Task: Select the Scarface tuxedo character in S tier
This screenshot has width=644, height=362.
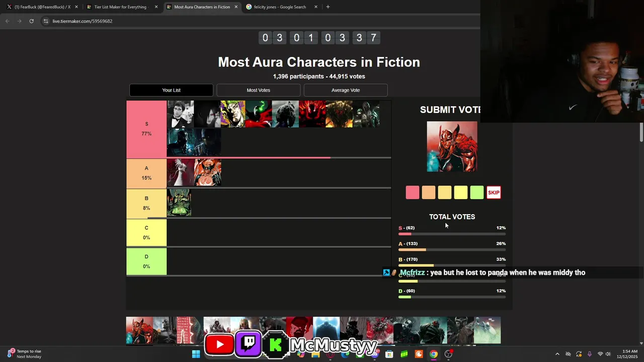Action: click(181, 114)
